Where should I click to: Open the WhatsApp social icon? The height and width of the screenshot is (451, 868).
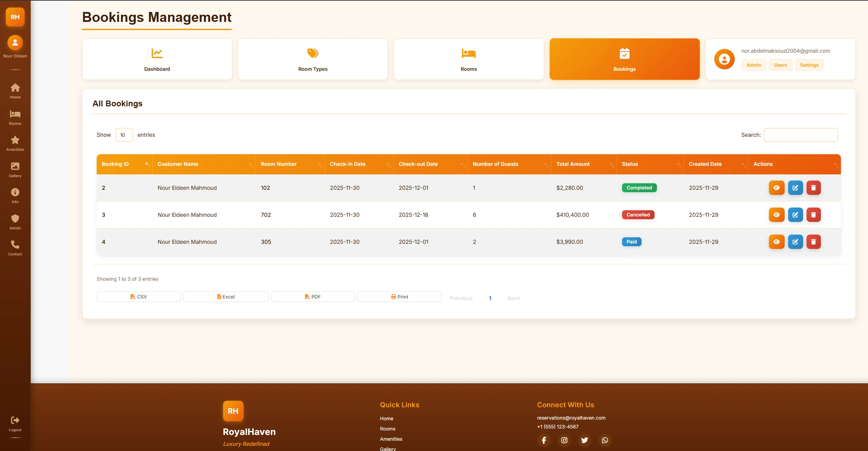[605, 440]
